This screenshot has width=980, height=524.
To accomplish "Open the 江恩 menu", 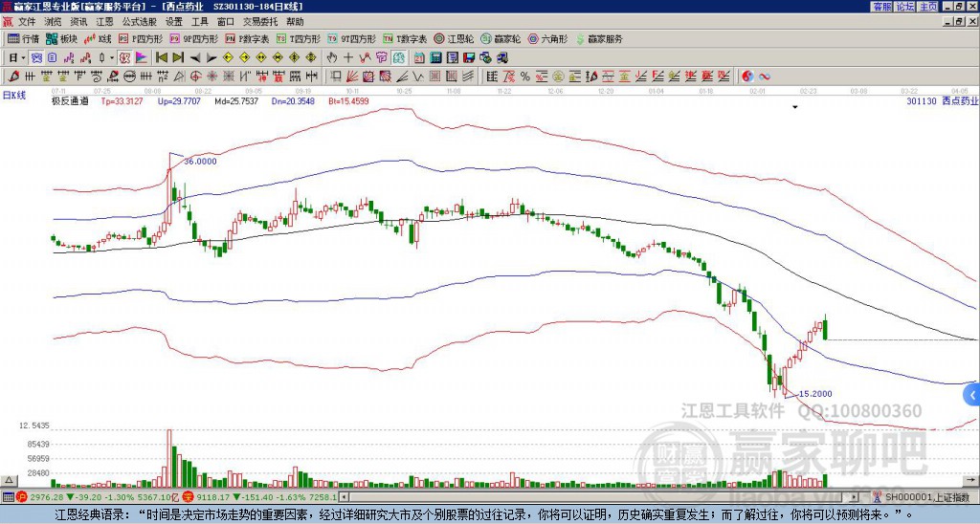I will coord(104,22).
